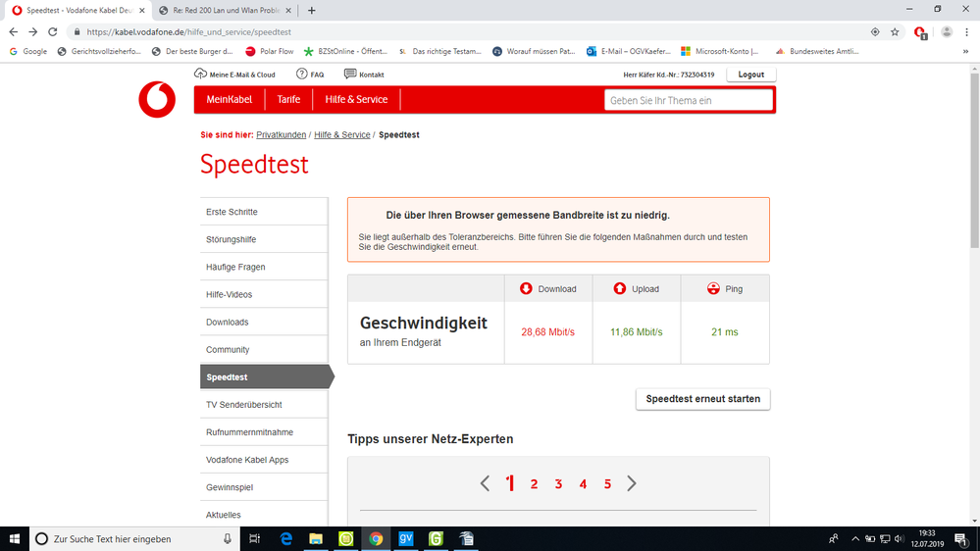Select Erste Schritte in sidebar
The height and width of the screenshot is (551, 980).
pos(264,212)
